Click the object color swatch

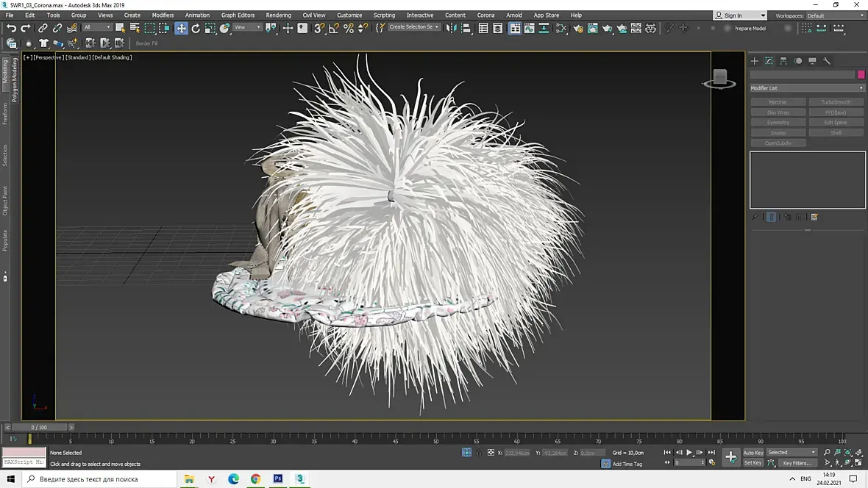861,74
